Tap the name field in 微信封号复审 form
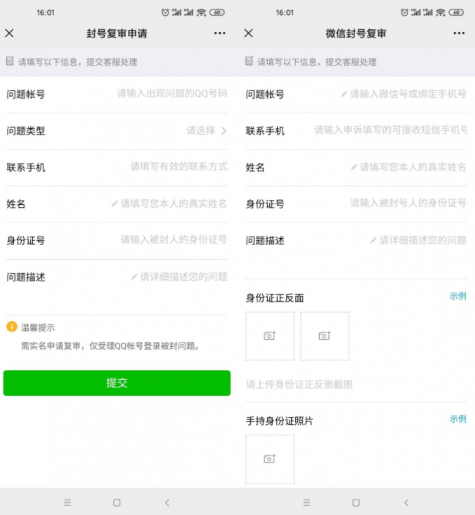This screenshot has width=475, height=515. [x=408, y=167]
